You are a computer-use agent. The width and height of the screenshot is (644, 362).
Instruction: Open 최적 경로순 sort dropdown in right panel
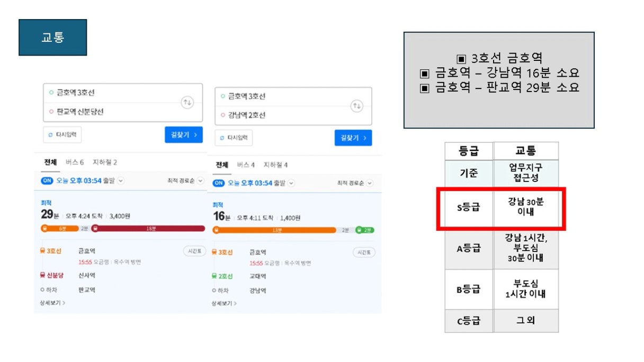click(x=355, y=183)
